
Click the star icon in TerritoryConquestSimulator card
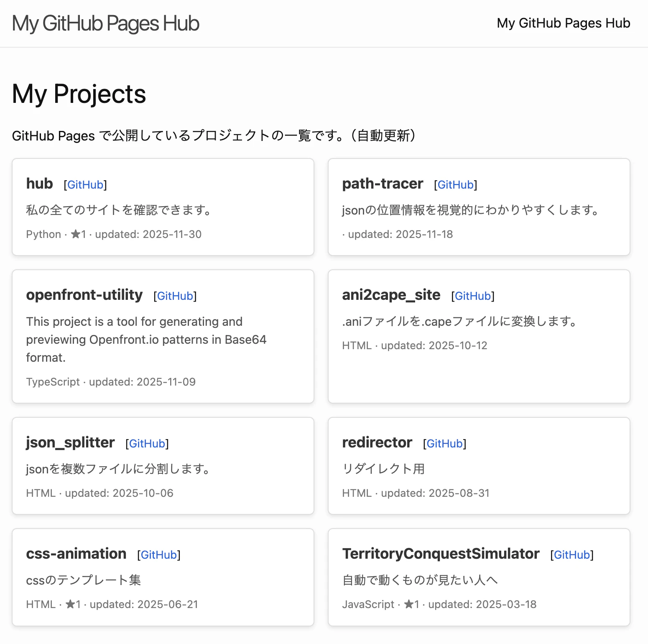pos(409,604)
